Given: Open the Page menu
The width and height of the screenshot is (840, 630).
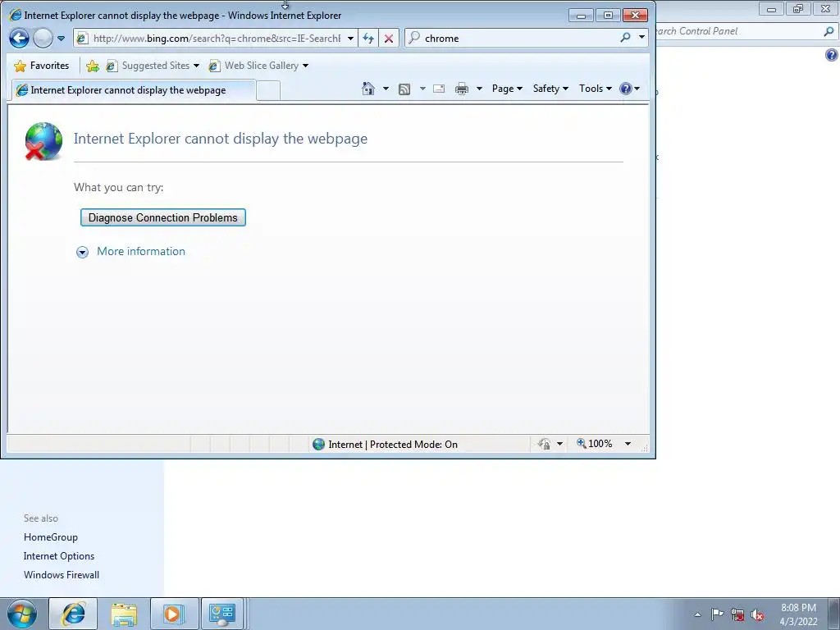Looking at the screenshot, I should pyautogui.click(x=507, y=89).
